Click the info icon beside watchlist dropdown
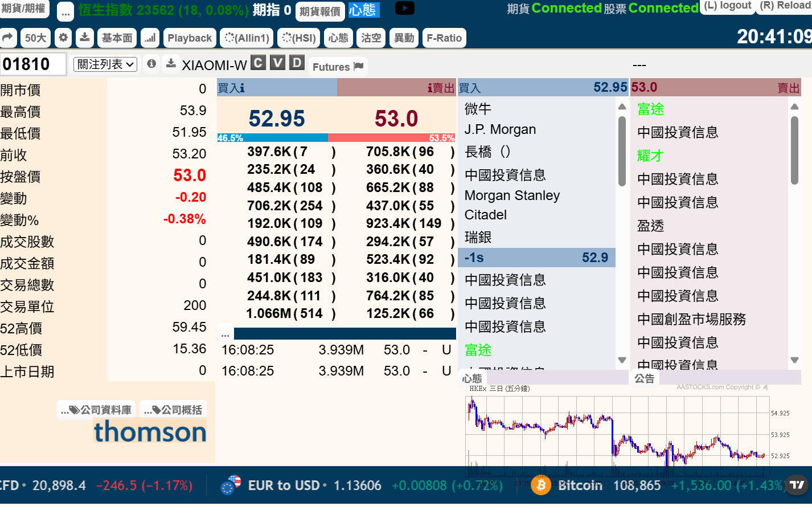Viewport: 812px width, 506px height. point(151,64)
